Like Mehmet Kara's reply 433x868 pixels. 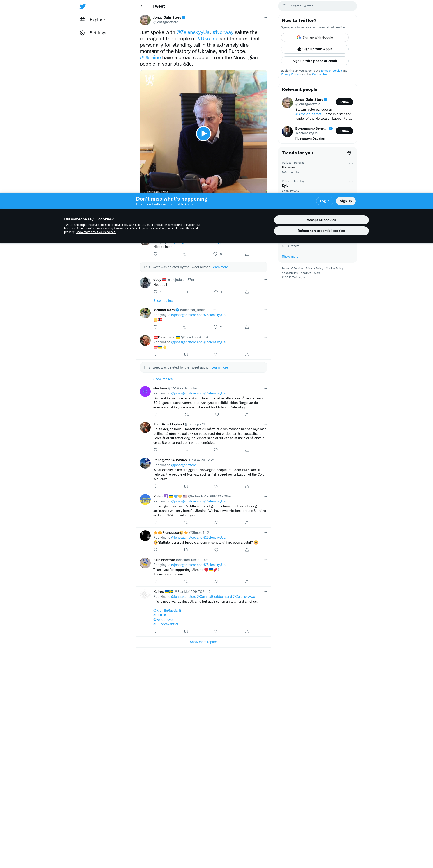216,327
